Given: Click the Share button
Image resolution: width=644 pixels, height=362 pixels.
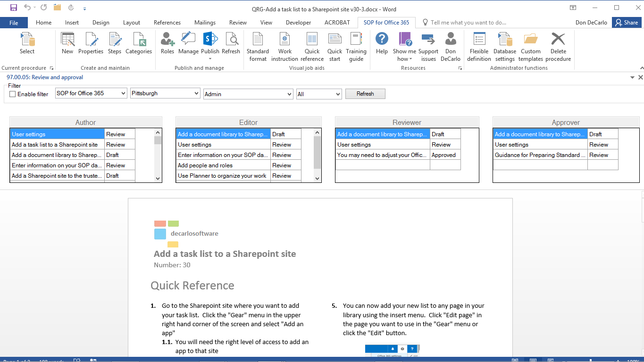Looking at the screenshot, I should coord(627,22).
